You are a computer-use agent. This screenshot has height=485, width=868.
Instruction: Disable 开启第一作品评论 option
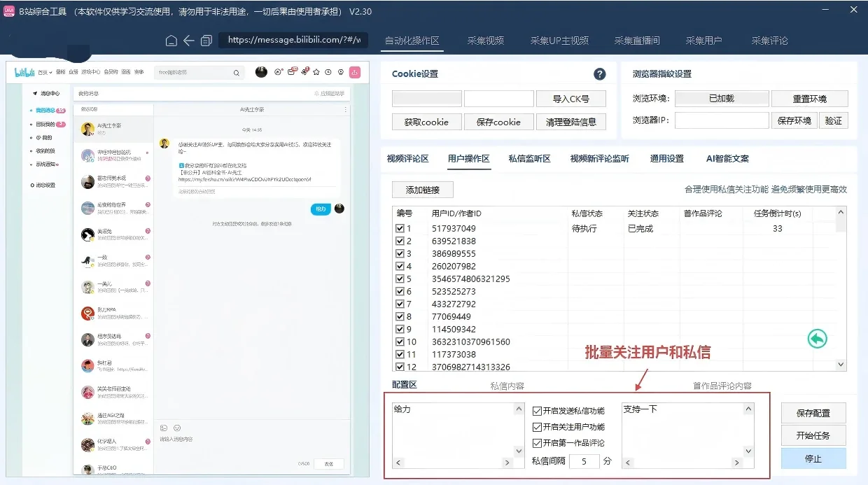(x=537, y=443)
